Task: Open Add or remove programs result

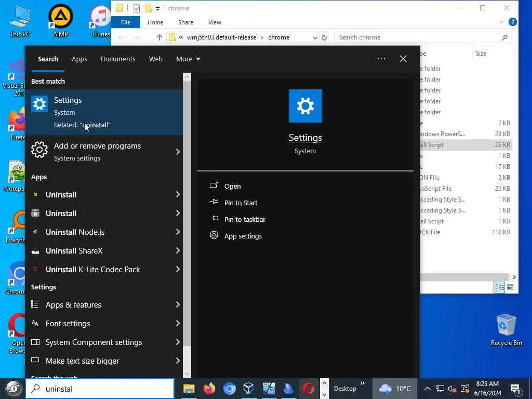Action: click(98, 152)
